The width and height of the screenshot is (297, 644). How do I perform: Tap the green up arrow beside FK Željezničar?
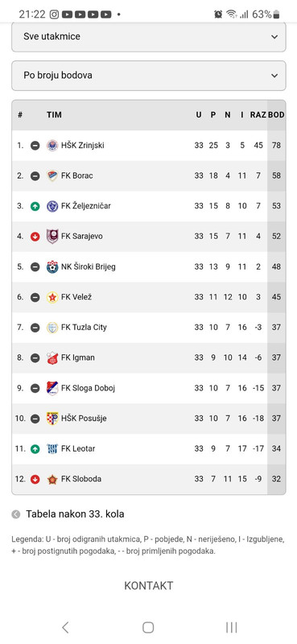coord(35,206)
